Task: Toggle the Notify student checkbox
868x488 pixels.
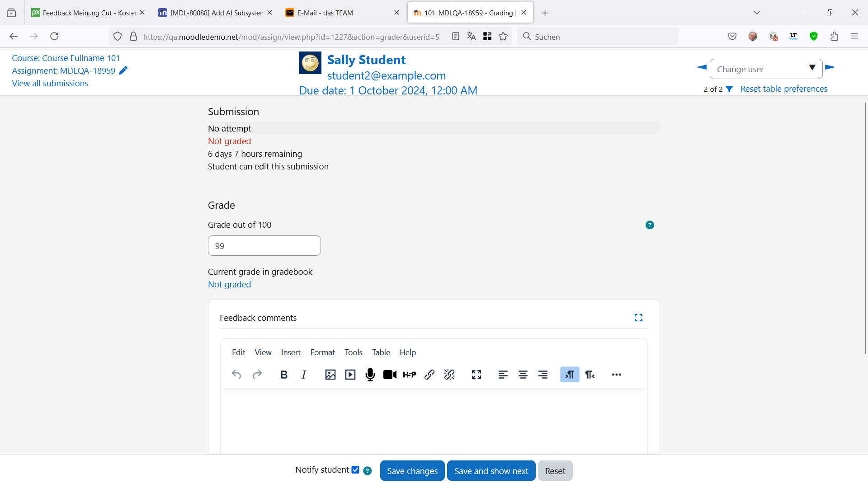Action: coord(355,470)
